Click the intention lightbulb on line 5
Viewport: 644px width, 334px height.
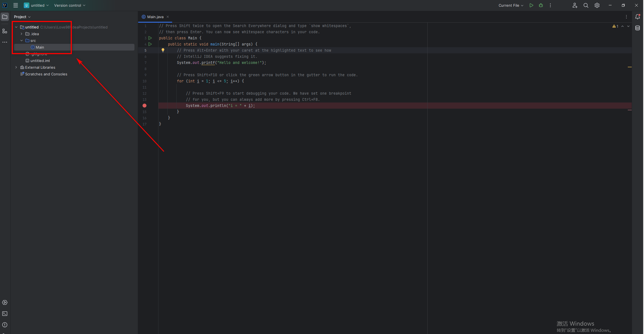pos(163,50)
